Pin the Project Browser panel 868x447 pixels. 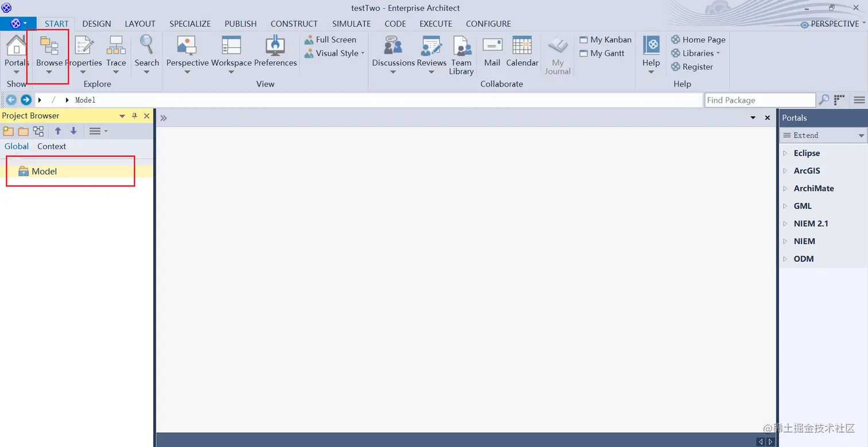[x=135, y=116]
